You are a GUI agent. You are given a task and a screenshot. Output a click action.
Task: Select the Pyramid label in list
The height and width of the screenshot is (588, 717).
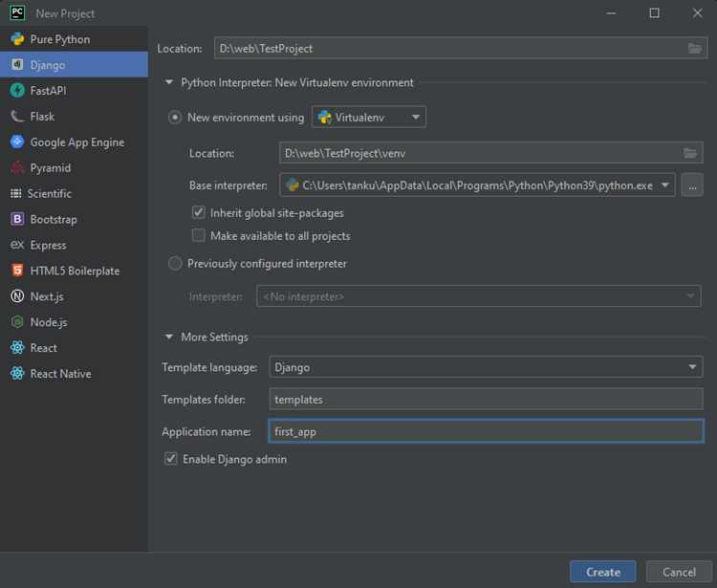(x=51, y=168)
